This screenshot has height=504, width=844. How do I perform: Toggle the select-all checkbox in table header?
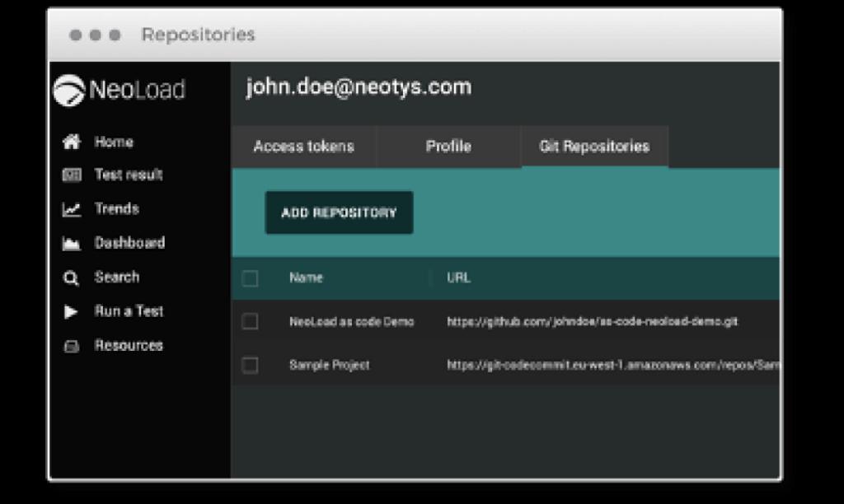coord(251,278)
